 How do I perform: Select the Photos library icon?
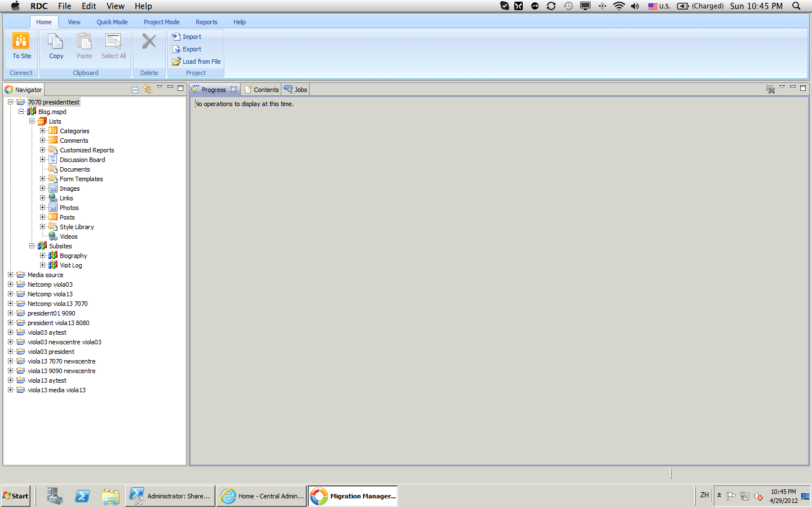(53, 207)
